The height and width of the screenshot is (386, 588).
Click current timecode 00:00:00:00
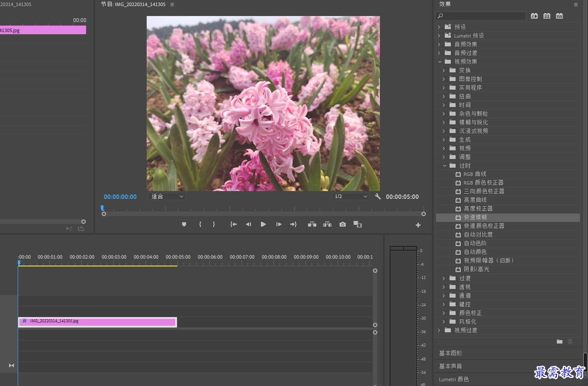(120, 197)
